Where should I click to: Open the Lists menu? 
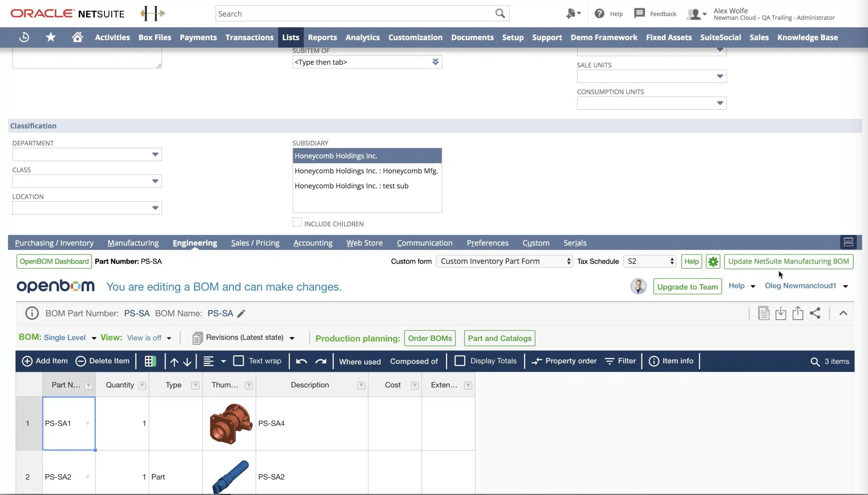[291, 37]
